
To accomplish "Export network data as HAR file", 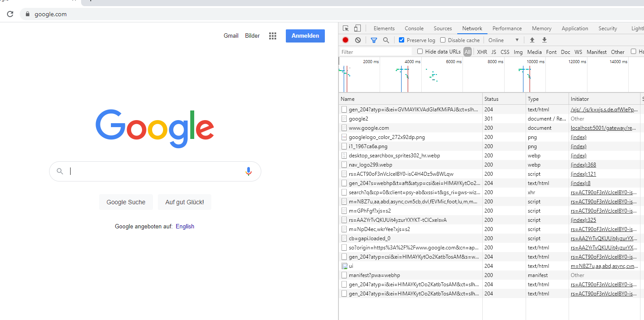I will [544, 40].
